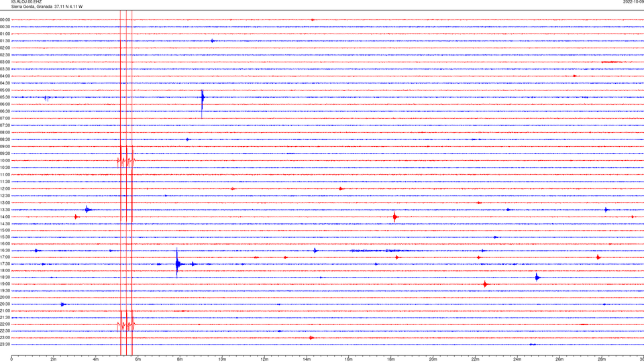Select the 10m axis tick label

(x=222, y=359)
